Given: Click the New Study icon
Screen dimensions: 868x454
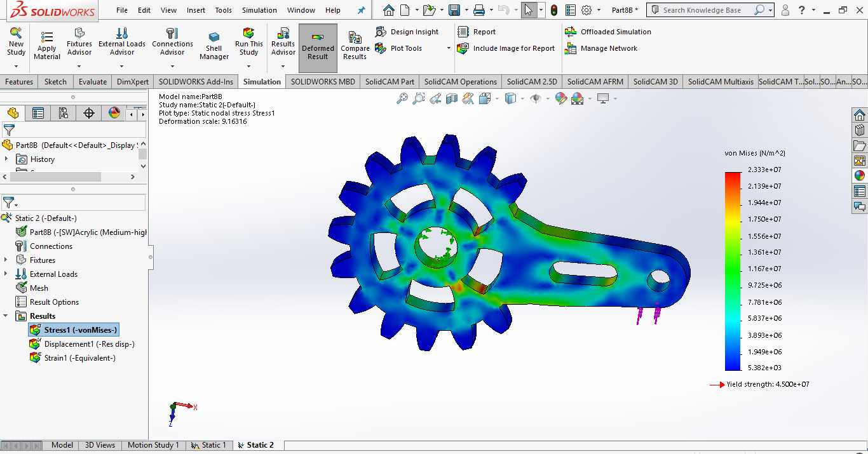Looking at the screenshot, I should 16,42.
